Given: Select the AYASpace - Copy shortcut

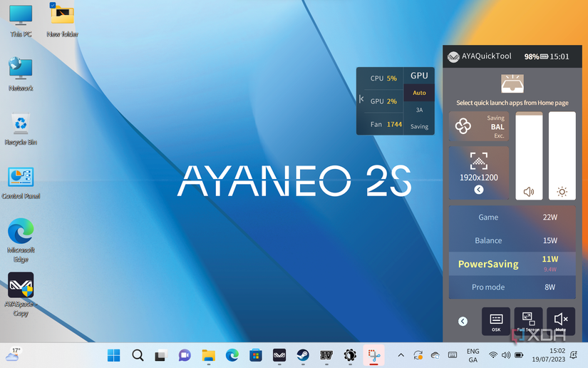Looking at the screenshot, I should coord(21,295).
